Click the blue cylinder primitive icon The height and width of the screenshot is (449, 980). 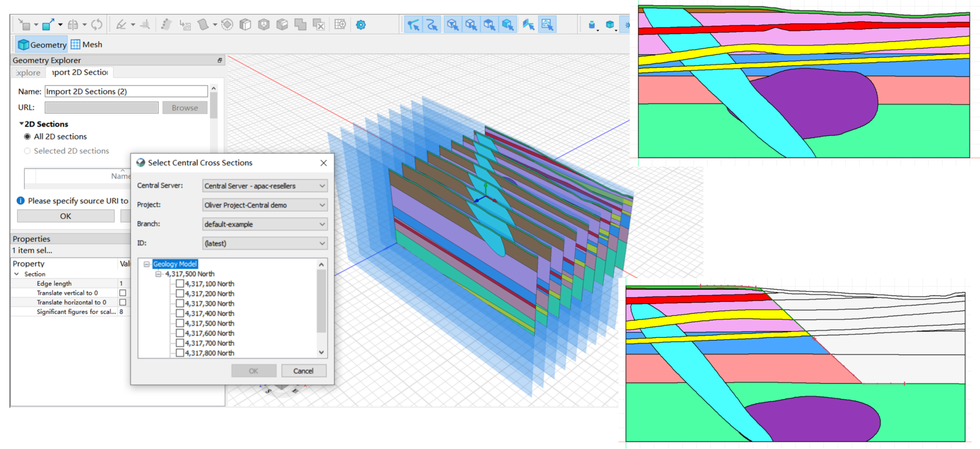click(x=592, y=25)
